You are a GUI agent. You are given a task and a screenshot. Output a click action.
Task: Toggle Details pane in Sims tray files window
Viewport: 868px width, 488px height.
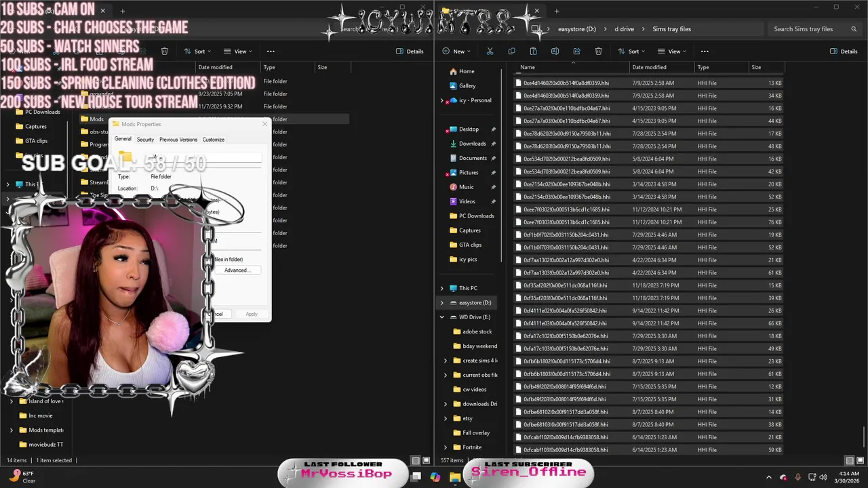point(844,52)
